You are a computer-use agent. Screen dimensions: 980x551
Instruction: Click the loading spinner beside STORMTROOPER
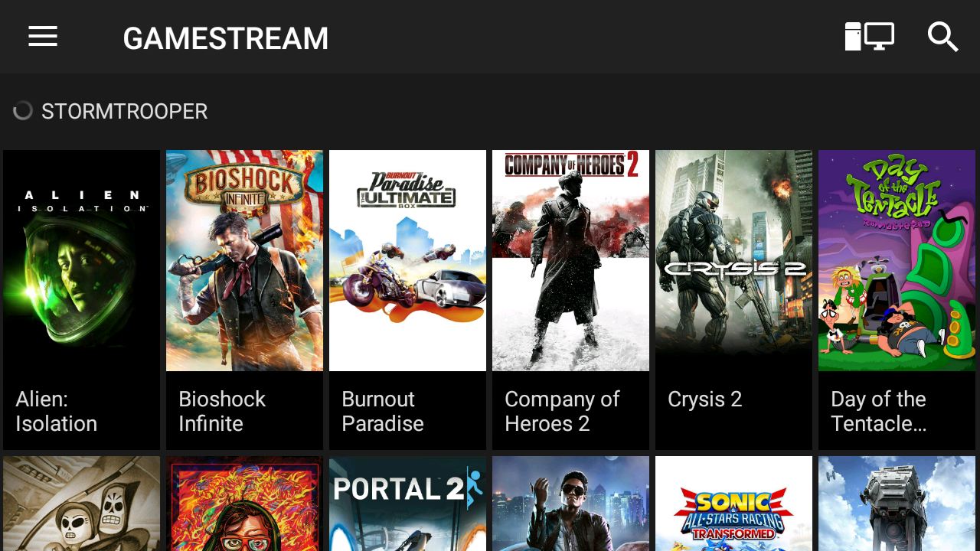click(23, 111)
